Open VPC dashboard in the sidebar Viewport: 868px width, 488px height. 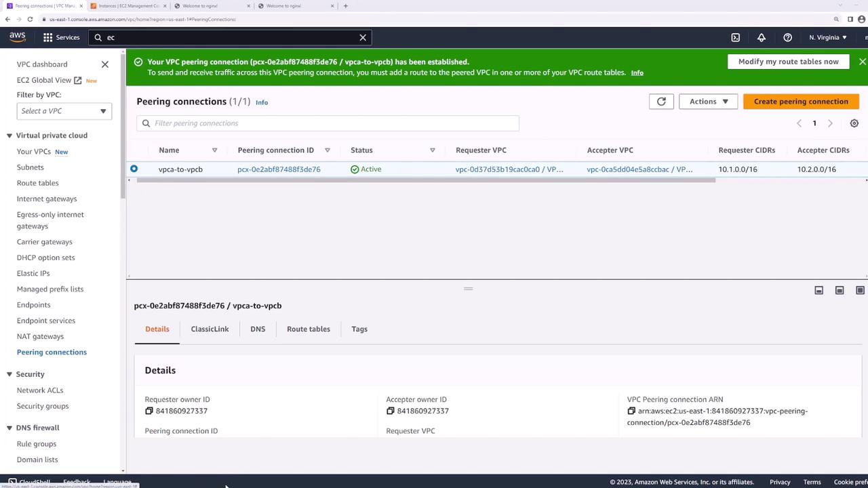click(42, 64)
